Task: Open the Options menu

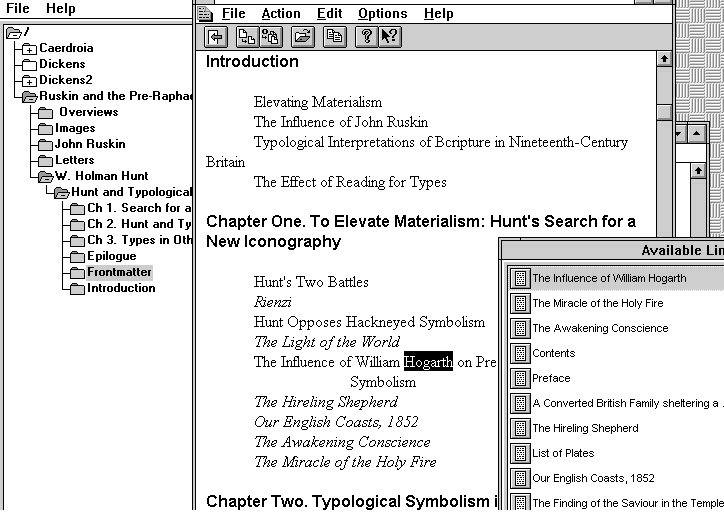Action: 383,14
